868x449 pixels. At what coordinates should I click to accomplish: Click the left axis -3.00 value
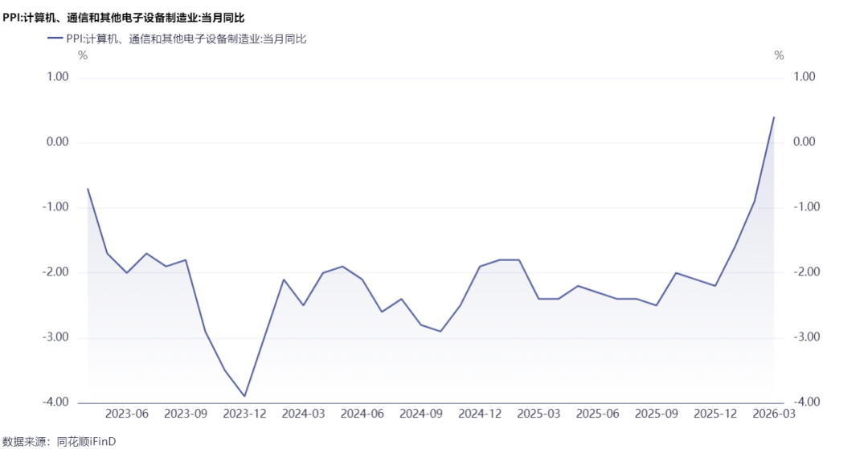[56, 337]
